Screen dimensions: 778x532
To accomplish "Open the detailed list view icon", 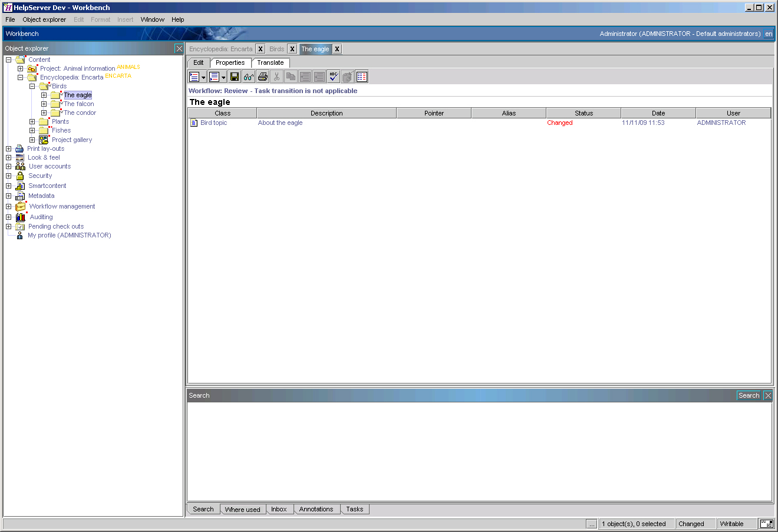I will pyautogui.click(x=361, y=76).
